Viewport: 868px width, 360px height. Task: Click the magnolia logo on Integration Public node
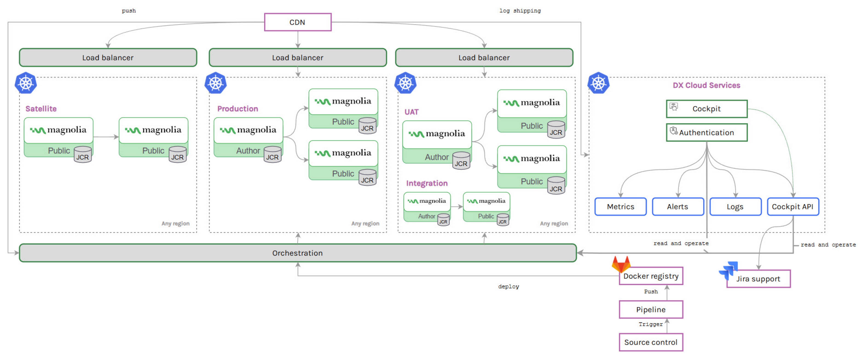tap(486, 201)
